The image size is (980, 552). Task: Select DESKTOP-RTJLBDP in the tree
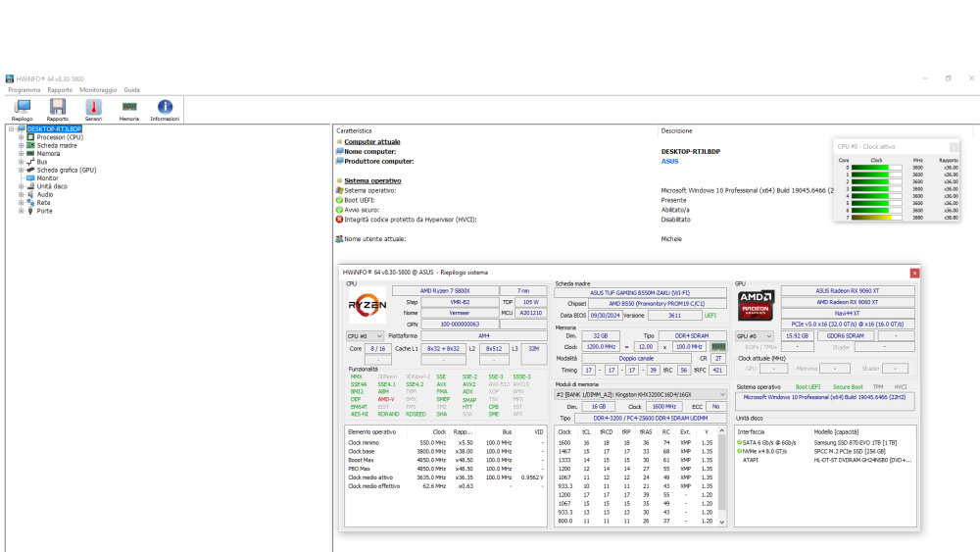(54, 128)
